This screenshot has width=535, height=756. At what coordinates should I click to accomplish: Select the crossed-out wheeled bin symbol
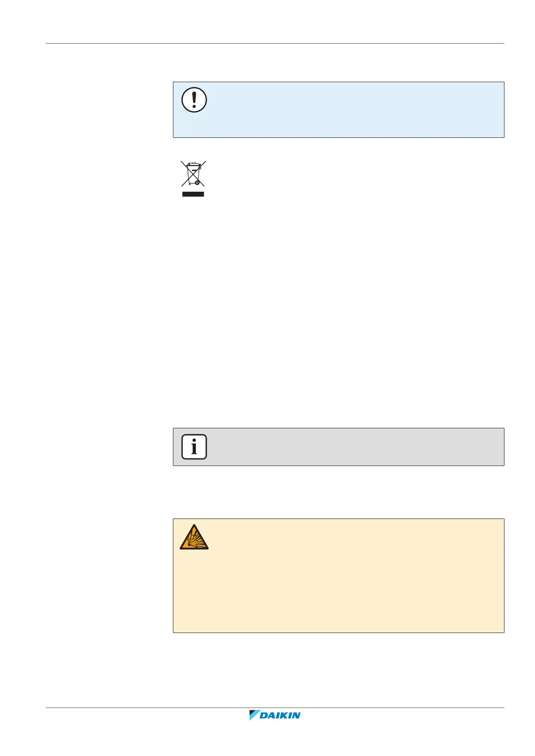[193, 173]
